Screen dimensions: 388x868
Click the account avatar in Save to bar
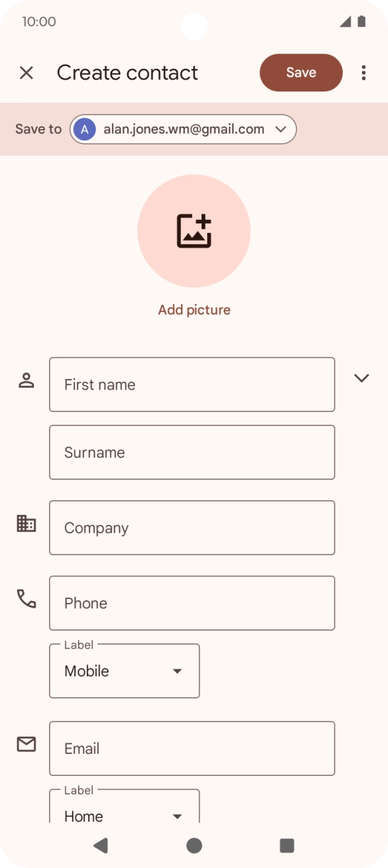(x=84, y=129)
